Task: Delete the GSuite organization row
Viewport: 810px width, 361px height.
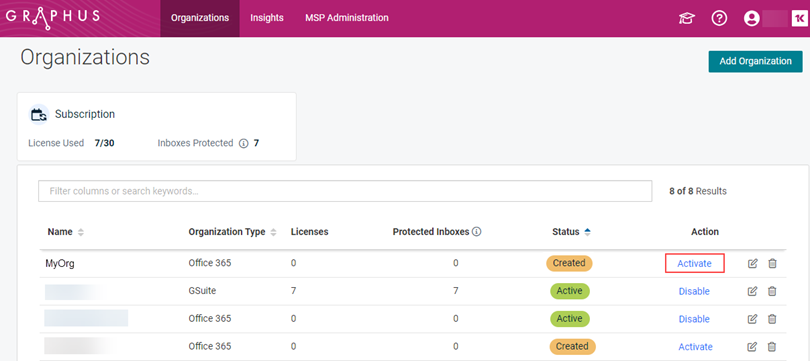Action: pyautogui.click(x=772, y=291)
